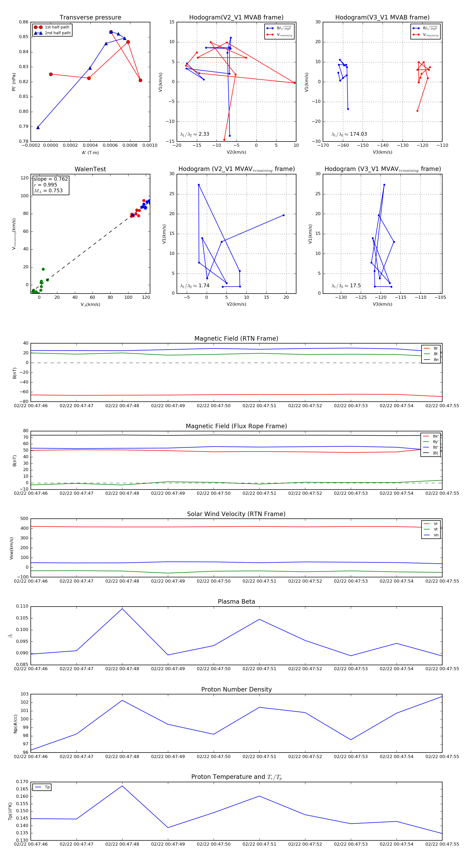473x868 pixels.
Task: Click the "Tp" legend entry
Action: click(x=42, y=787)
